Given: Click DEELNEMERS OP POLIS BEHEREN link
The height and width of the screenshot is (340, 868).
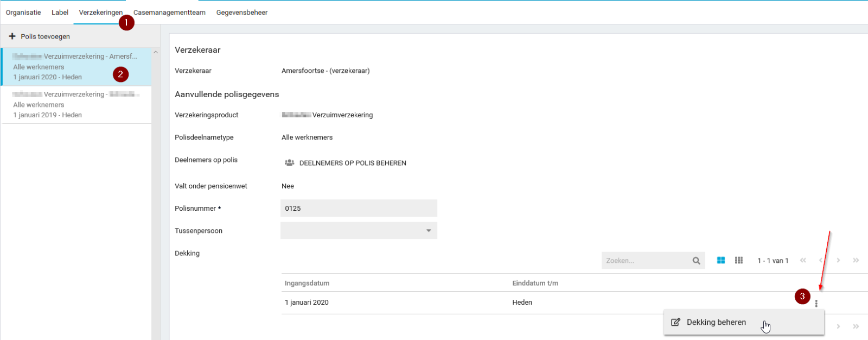Looking at the screenshot, I should coord(353,163).
